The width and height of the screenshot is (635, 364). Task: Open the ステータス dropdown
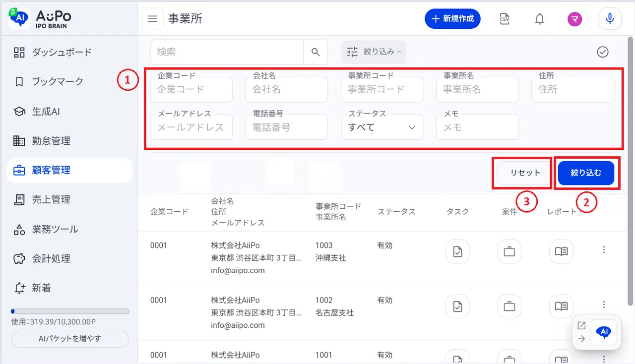(x=382, y=127)
